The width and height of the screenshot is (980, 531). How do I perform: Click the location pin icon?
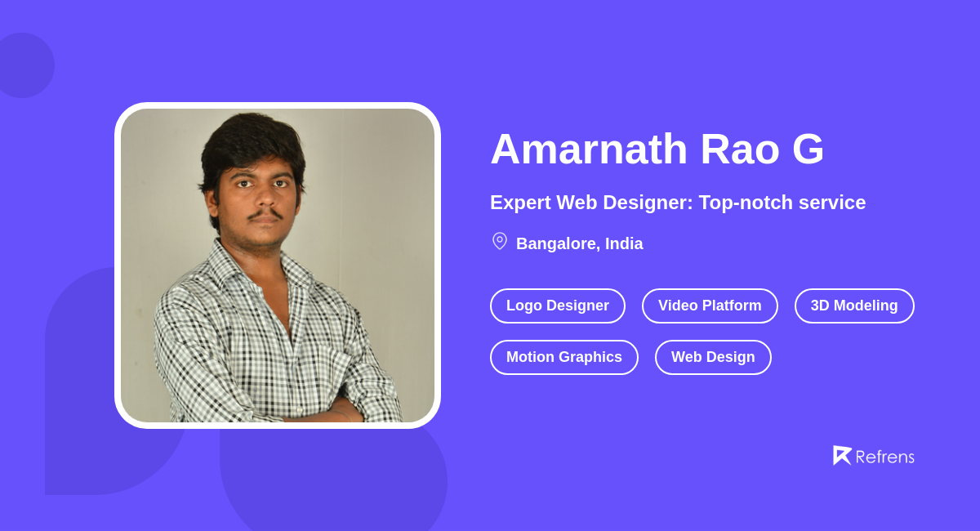click(x=499, y=241)
